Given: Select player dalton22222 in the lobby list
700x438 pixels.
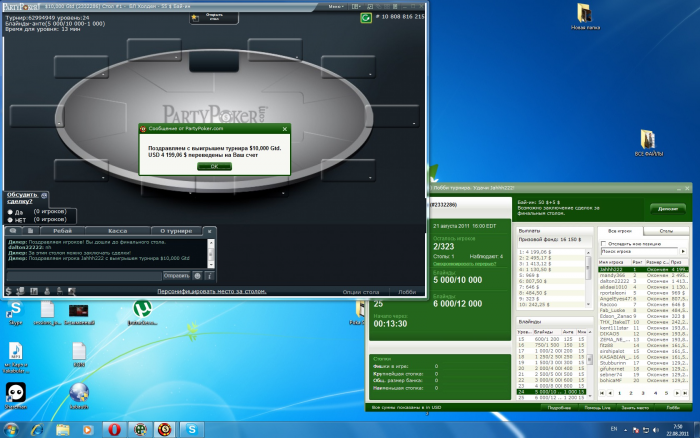Looking at the screenshot, I should point(643,281).
